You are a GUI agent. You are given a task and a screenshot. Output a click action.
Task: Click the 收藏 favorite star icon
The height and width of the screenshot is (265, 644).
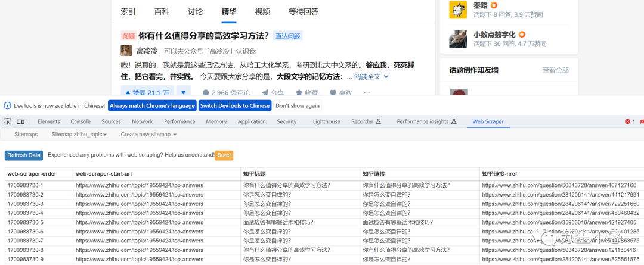click(299, 93)
